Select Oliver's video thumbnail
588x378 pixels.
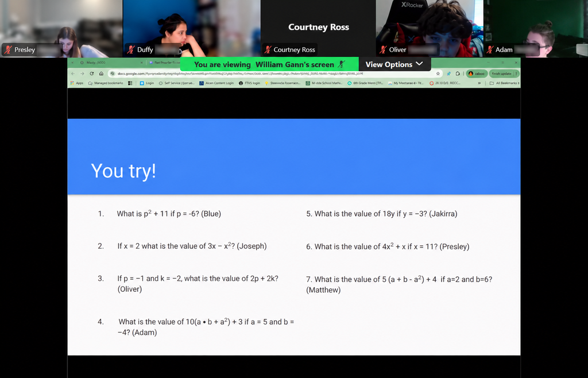[x=430, y=29]
